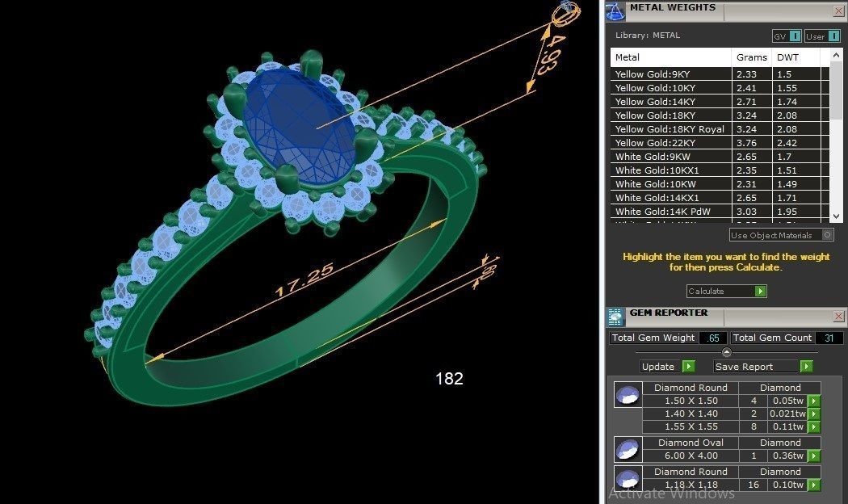Click the Total Gem Count 31 field

(829, 338)
